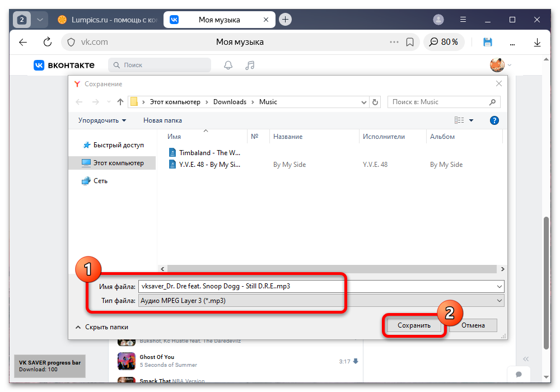Click the Сохранить button
The height and width of the screenshot is (392, 560).
click(x=414, y=325)
